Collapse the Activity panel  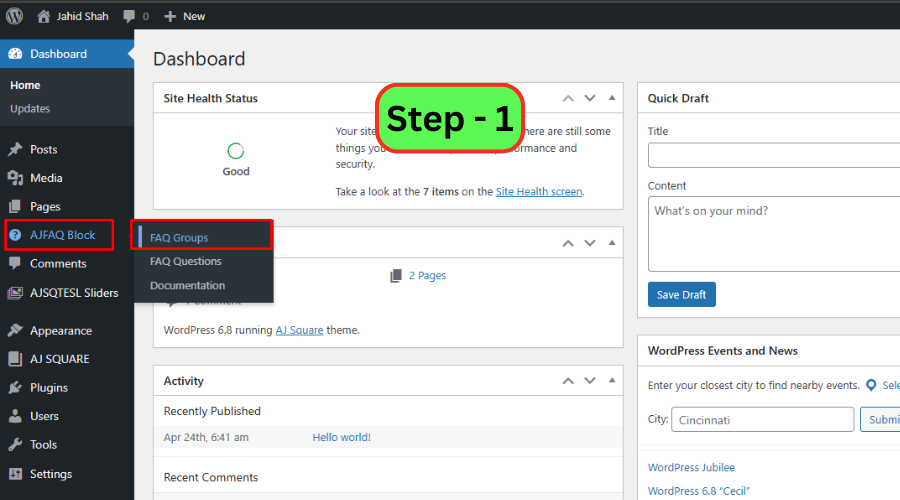pyautogui.click(x=612, y=380)
